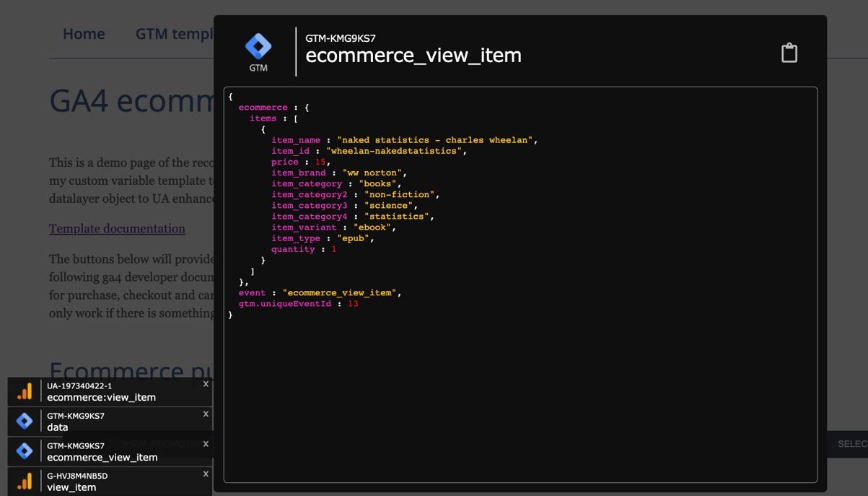The image size is (868, 496).
Task: Click the ecommerce_view_item panel title
Action: (x=413, y=56)
